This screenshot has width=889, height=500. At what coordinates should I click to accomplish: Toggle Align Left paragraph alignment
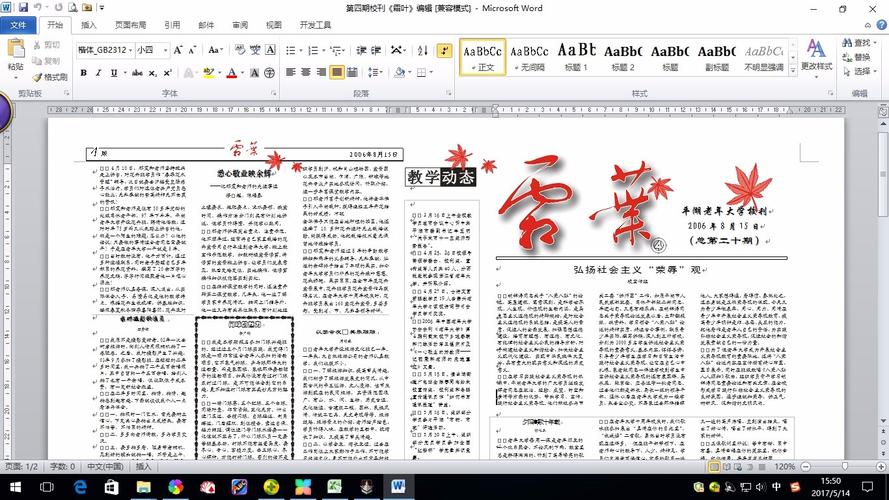(291, 72)
